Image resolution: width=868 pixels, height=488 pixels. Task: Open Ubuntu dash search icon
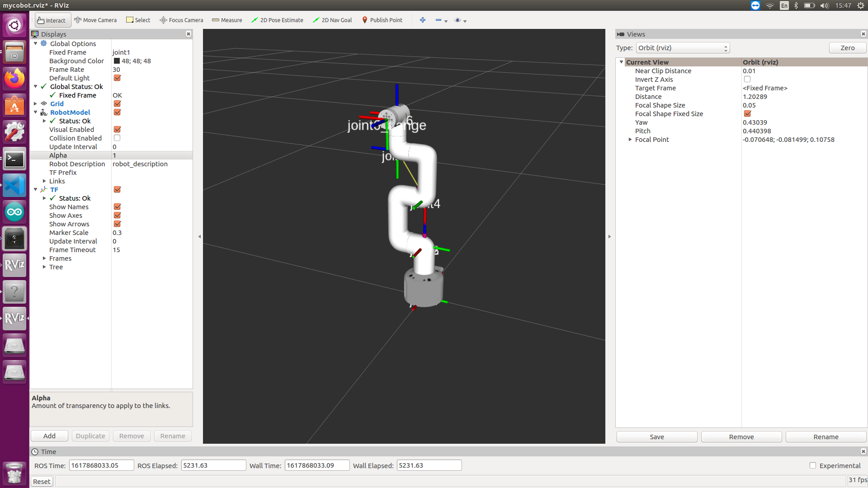14,25
